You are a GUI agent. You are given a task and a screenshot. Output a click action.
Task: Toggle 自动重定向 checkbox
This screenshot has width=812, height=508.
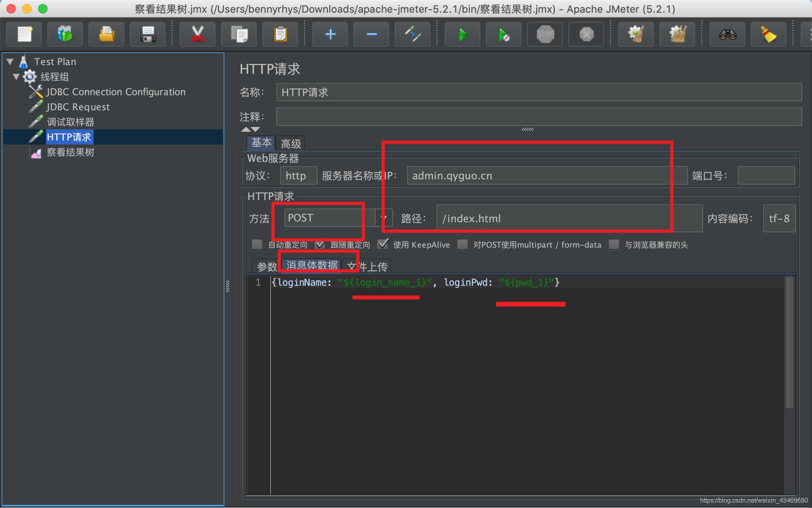257,244
